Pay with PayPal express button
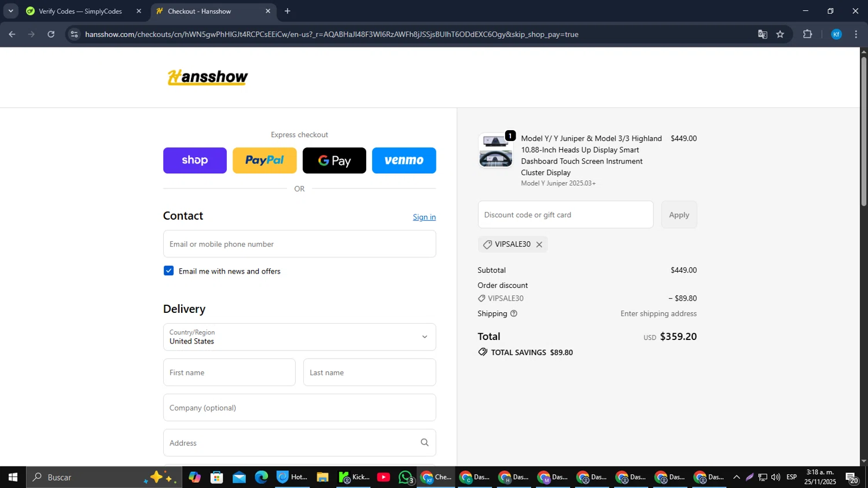Screen dimensions: 868x488 [264, 160]
